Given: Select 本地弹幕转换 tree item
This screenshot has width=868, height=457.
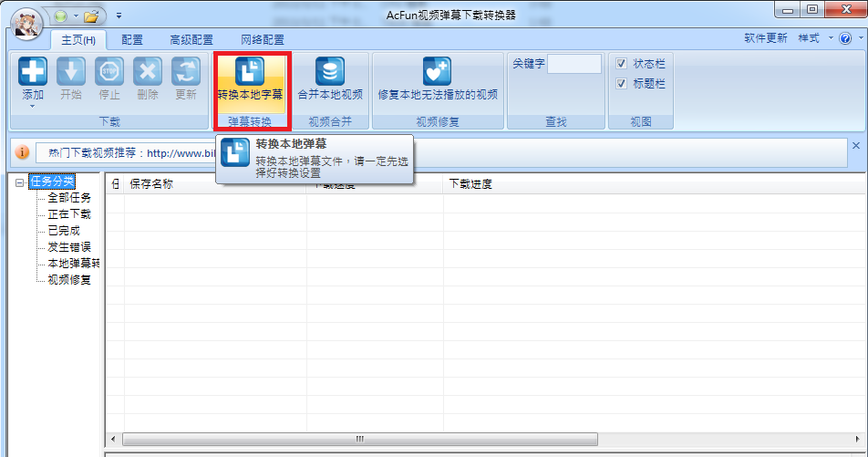Looking at the screenshot, I should pyautogui.click(x=73, y=263).
